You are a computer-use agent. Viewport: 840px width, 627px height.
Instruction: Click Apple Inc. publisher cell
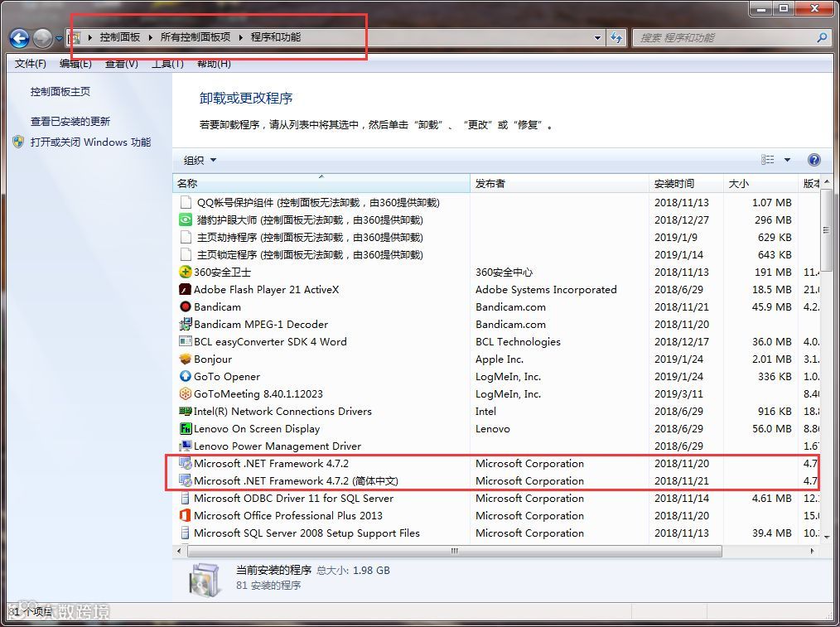tap(500, 359)
